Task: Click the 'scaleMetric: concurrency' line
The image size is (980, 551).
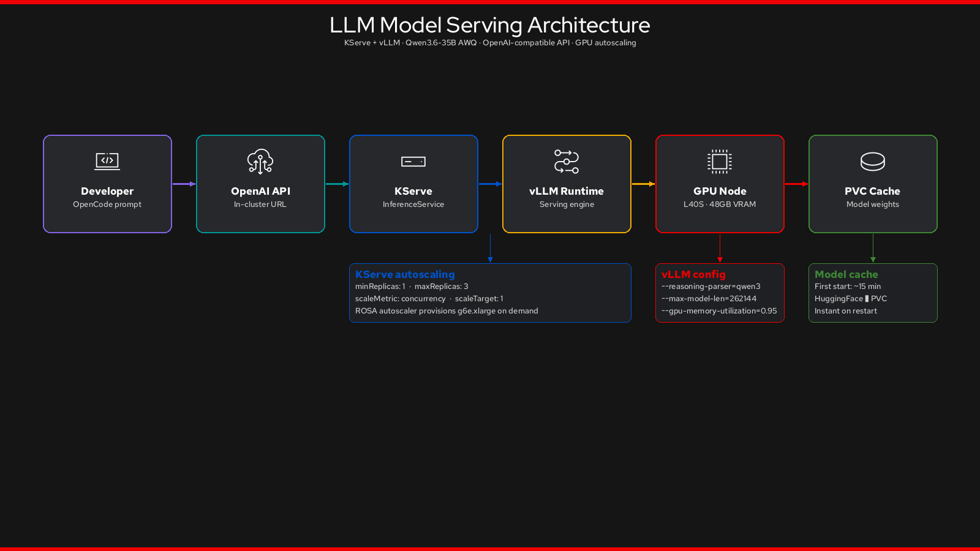Action: (429, 299)
